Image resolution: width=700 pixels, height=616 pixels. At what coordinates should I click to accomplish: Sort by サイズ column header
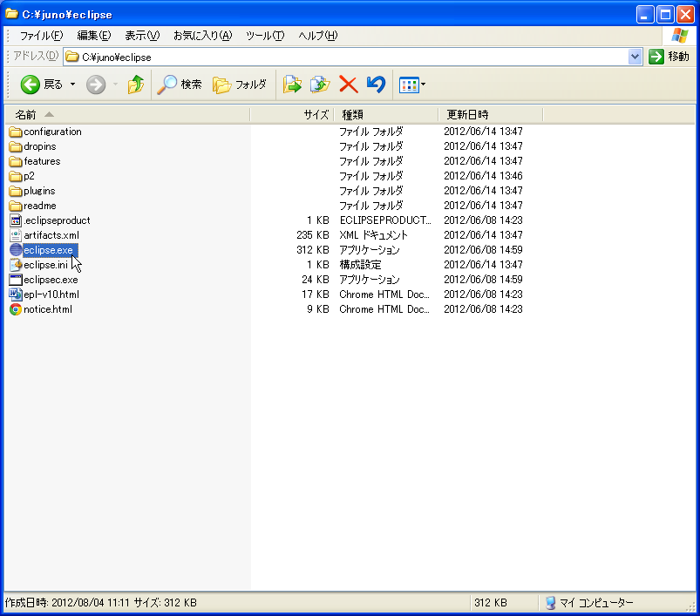[x=291, y=115]
